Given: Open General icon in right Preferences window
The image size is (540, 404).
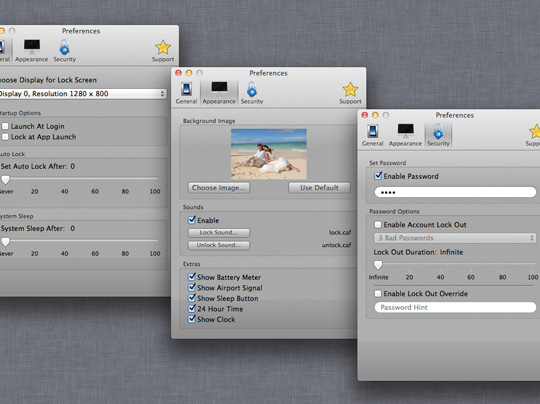Looking at the screenshot, I should (x=373, y=135).
